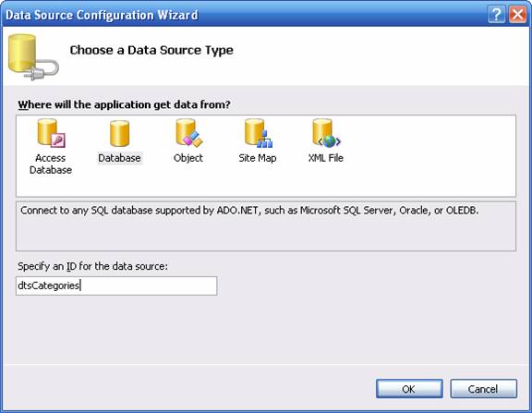Select the Access Database cylinder icon
This screenshot has height=413, width=532.
51,133
